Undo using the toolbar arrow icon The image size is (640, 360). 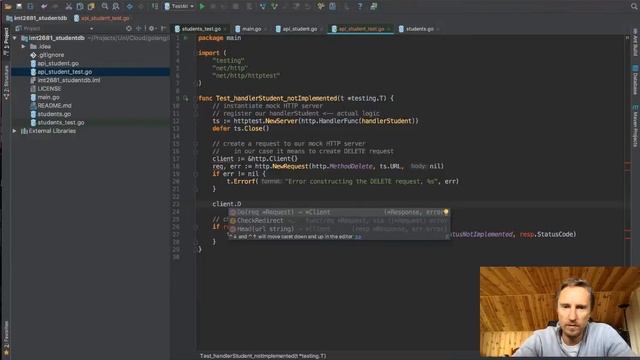click(44, 7)
